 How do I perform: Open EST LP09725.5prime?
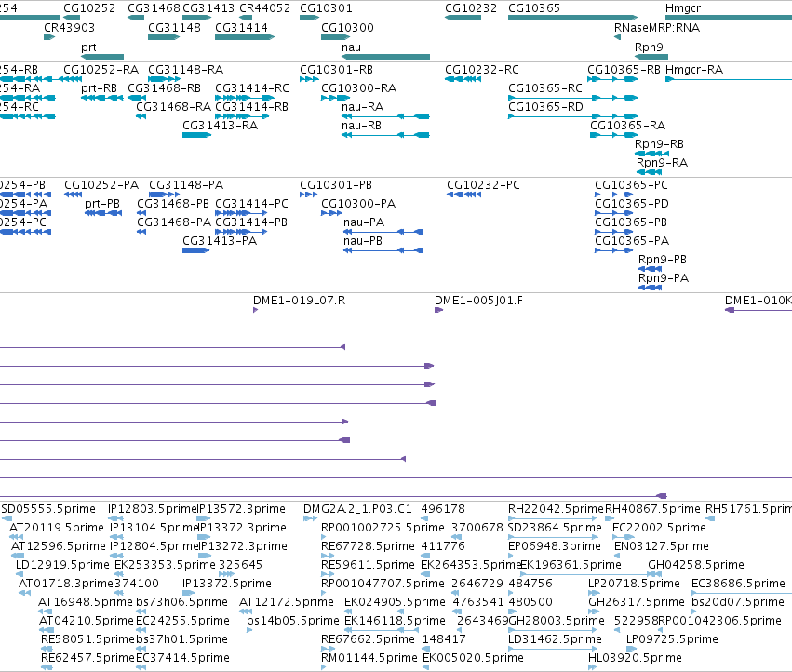tap(672, 639)
